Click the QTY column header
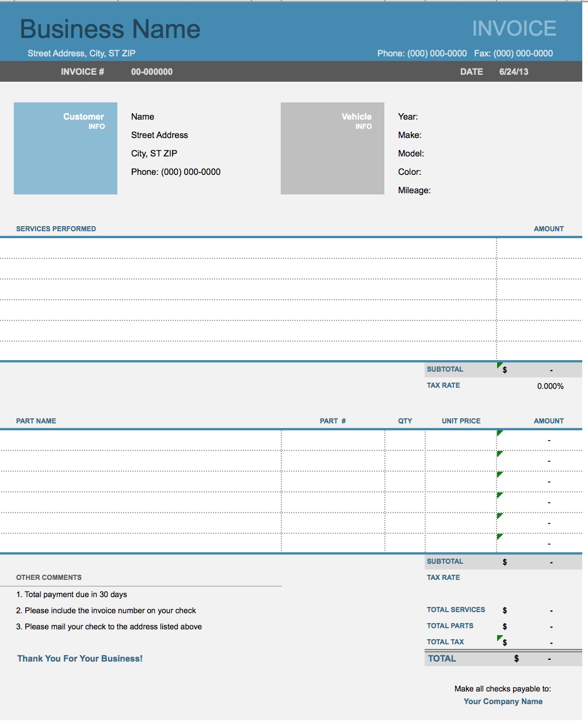 [x=405, y=421]
